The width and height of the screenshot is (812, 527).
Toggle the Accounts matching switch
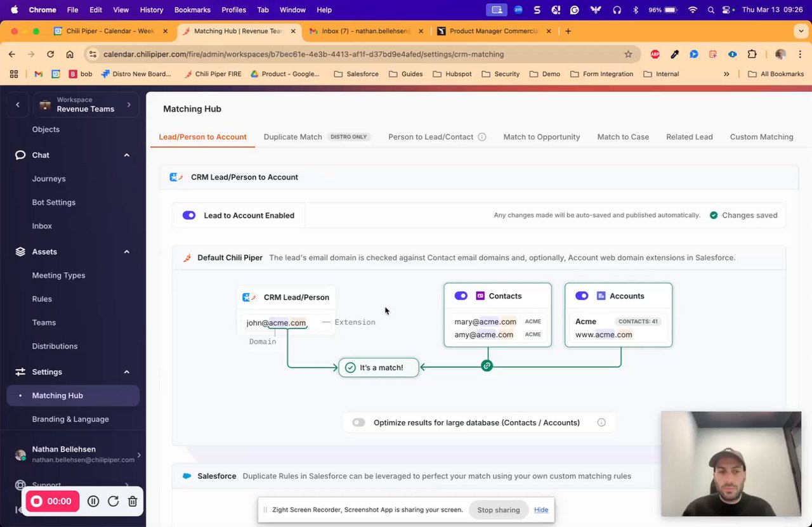[582, 296]
